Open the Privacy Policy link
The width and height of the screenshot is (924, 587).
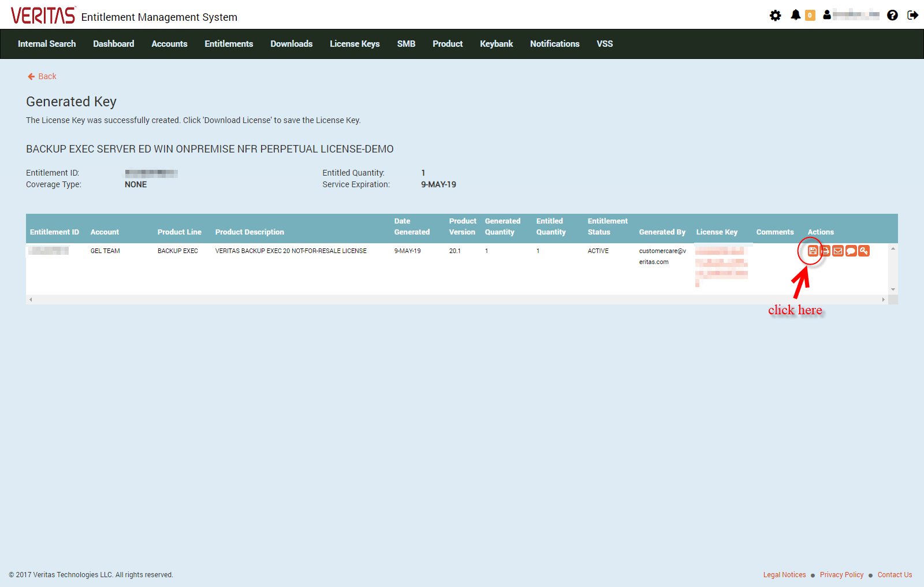click(841, 575)
